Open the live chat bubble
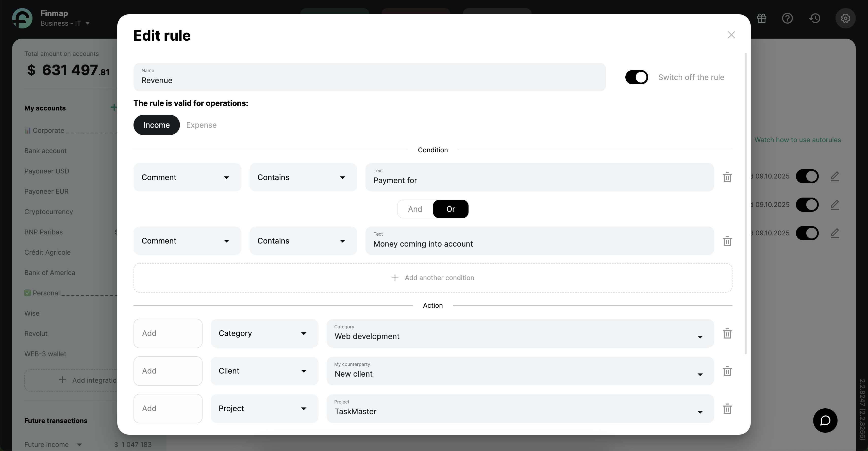The image size is (868, 451). point(825,420)
